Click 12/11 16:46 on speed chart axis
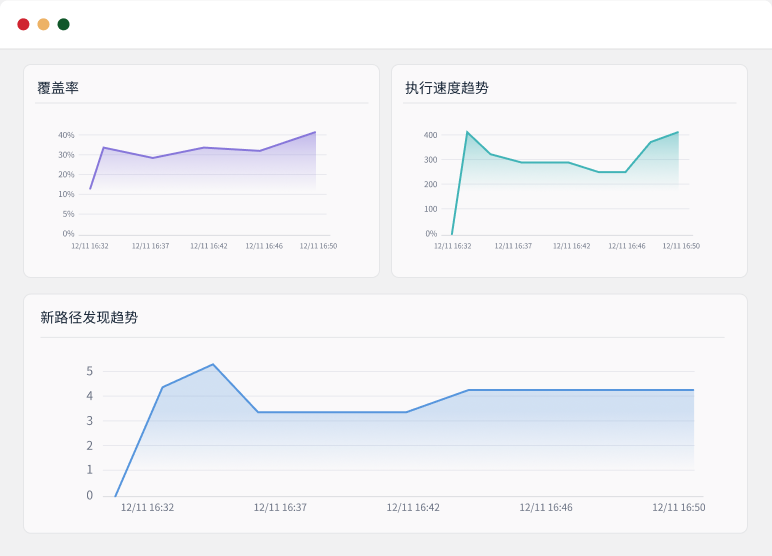The height and width of the screenshot is (556, 772). click(627, 246)
